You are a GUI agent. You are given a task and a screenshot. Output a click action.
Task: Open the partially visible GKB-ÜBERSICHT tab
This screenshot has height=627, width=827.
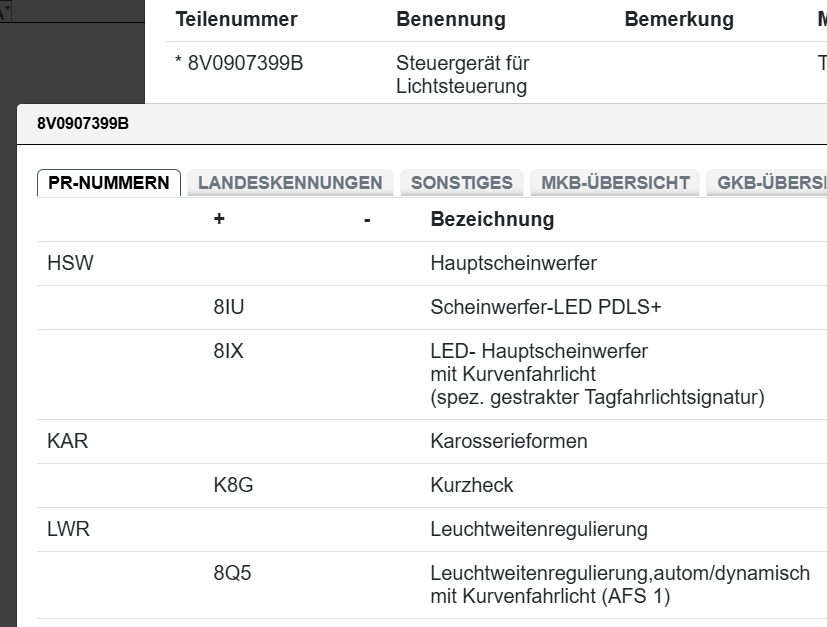coord(766,183)
